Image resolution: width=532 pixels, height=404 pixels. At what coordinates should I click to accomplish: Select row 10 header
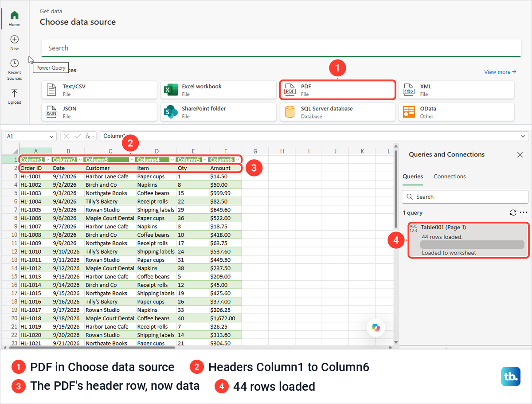(x=10, y=235)
